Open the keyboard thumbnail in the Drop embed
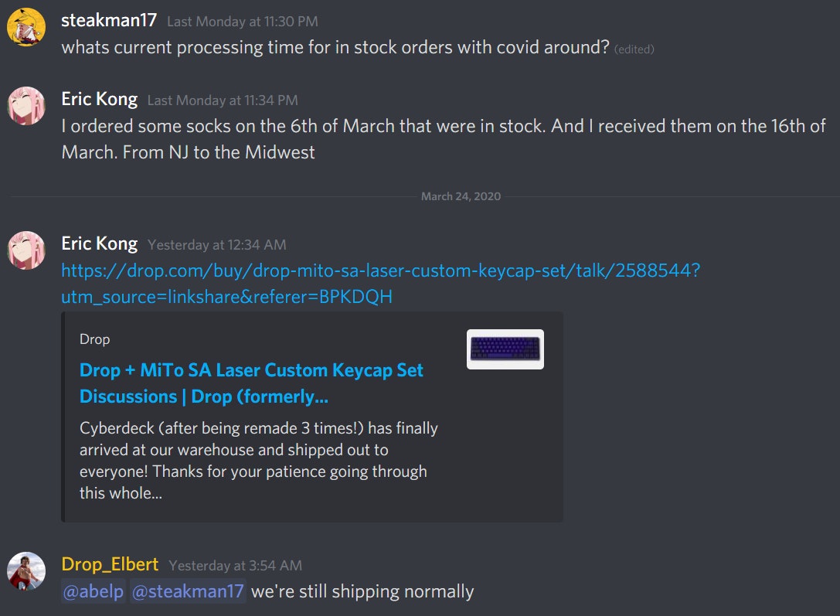 505,349
